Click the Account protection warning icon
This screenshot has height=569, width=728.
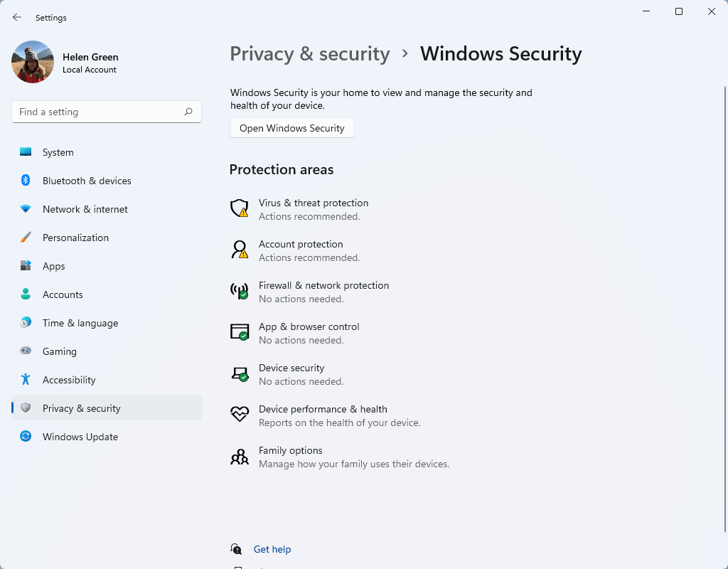[x=240, y=250]
